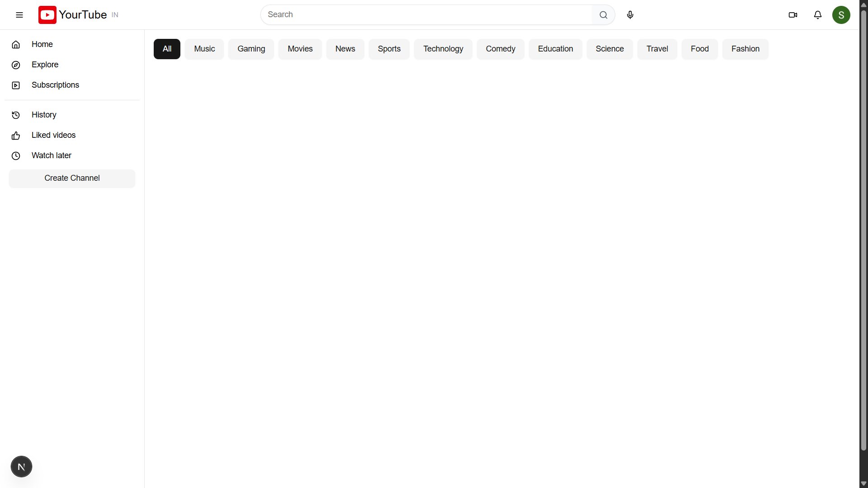The image size is (868, 488).
Task: Click the round N badge icon
Action: tap(21, 466)
